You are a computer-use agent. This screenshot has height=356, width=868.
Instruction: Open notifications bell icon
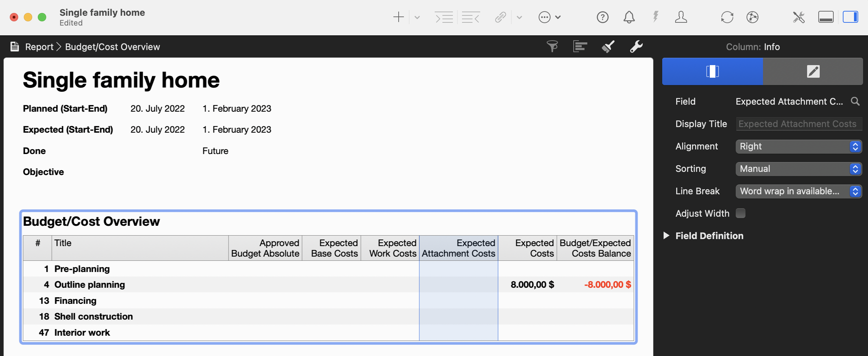(x=629, y=17)
